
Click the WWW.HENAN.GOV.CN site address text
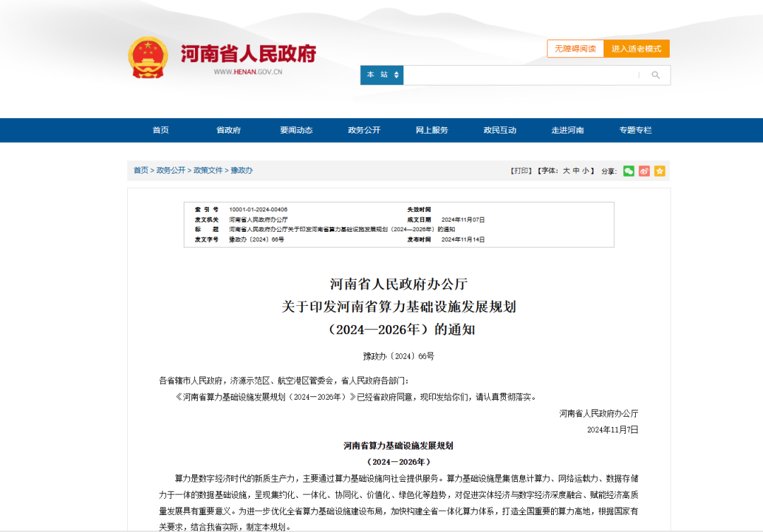click(248, 72)
